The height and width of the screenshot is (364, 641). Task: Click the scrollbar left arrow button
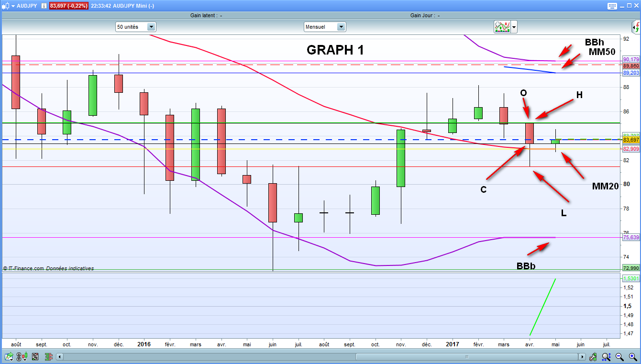point(59,357)
